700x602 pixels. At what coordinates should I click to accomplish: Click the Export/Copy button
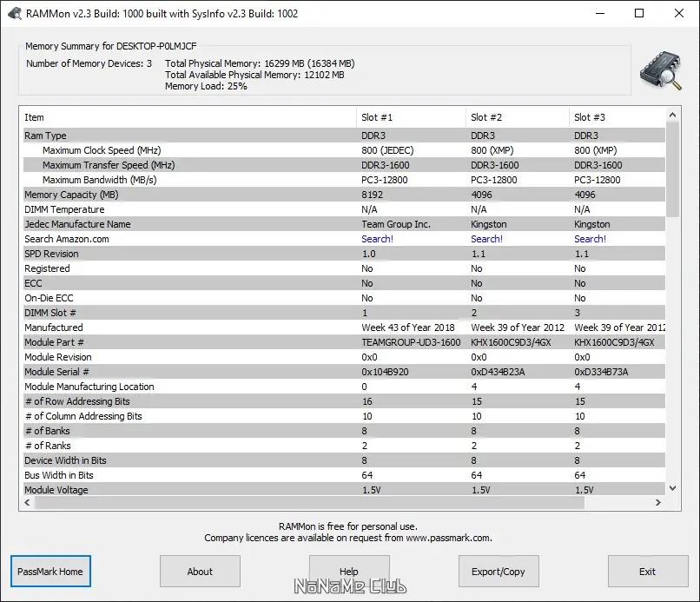tap(499, 572)
